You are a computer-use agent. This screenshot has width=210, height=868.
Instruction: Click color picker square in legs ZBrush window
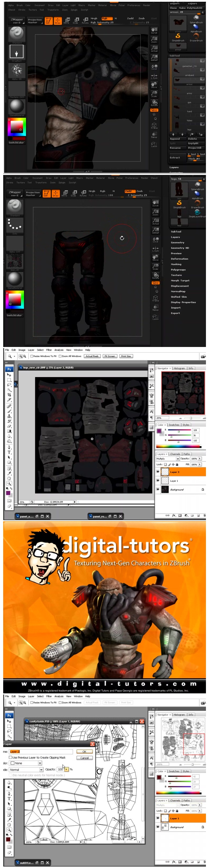tap(14, 299)
